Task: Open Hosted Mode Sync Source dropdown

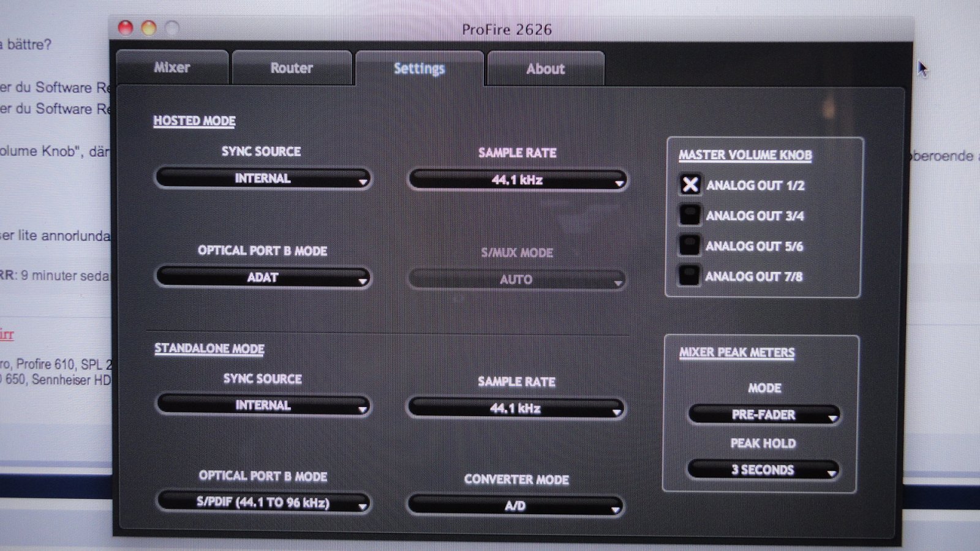Action: pos(263,179)
